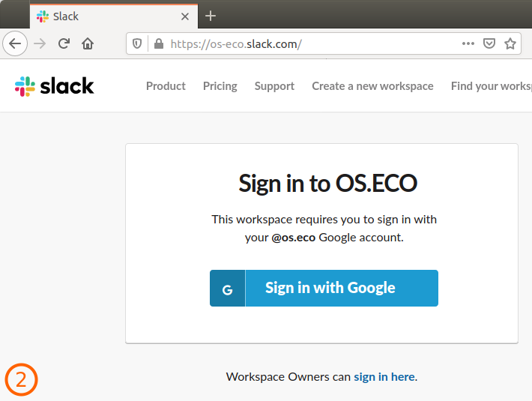Click the Workspace Owners sign in here link
The image size is (532, 401).
384,376
